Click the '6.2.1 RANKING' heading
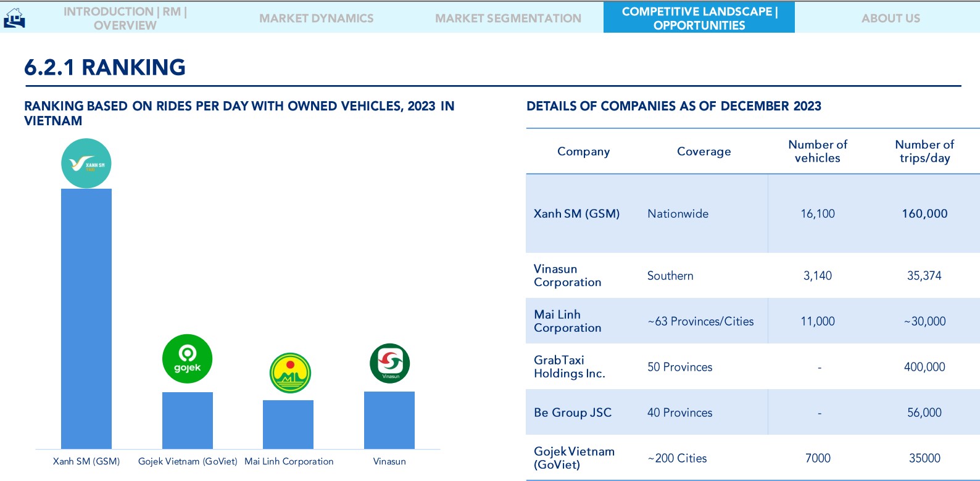 tap(105, 67)
